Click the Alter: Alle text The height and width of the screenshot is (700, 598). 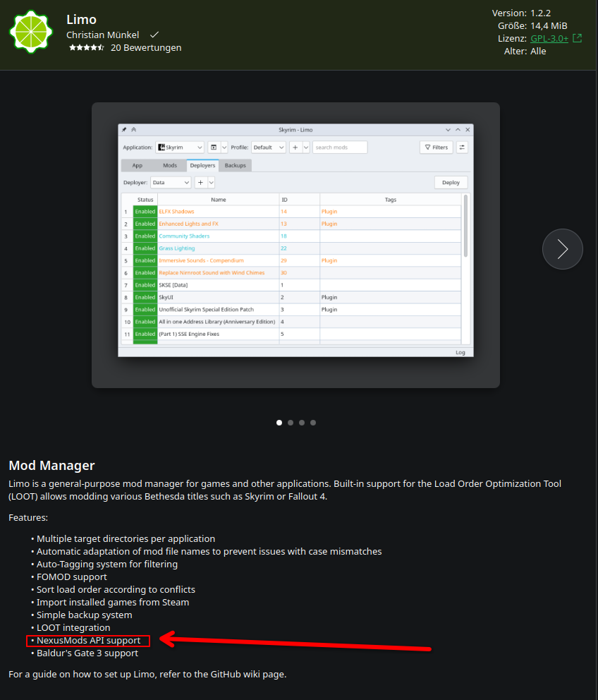(x=525, y=52)
